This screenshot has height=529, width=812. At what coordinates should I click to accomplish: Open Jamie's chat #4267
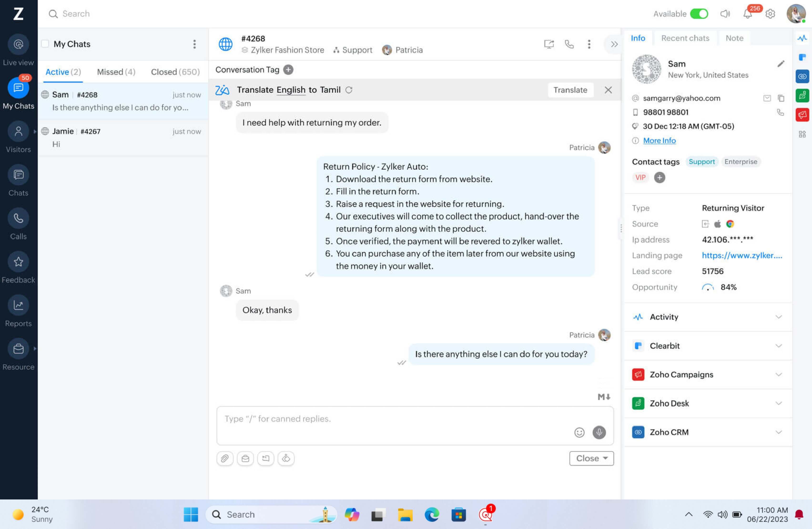[x=123, y=137]
